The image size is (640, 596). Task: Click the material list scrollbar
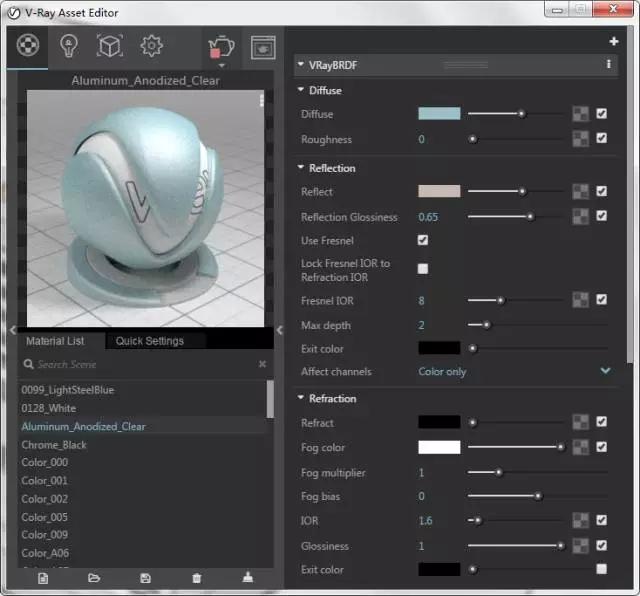click(x=270, y=399)
